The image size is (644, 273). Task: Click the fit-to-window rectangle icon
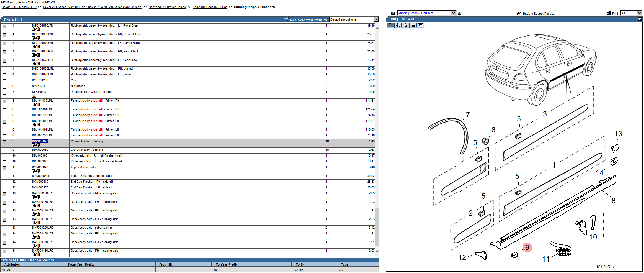point(420,25)
